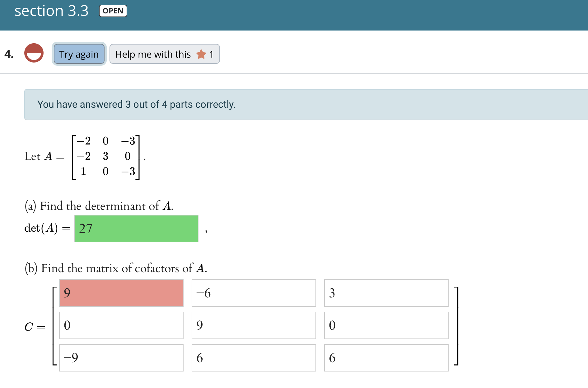Screen dimensions: 588x388
Task: Click the center cofactor cell containing 9
Action: point(254,325)
